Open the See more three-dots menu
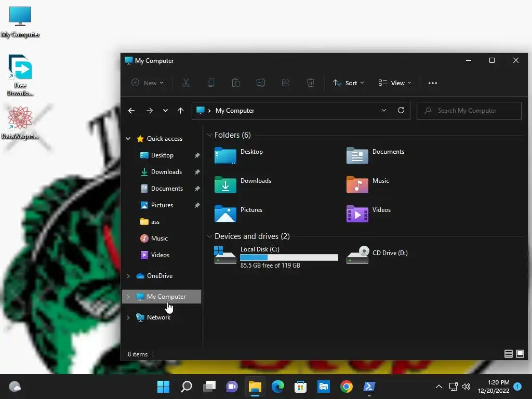Viewport: 532px width, 399px height. (x=433, y=83)
